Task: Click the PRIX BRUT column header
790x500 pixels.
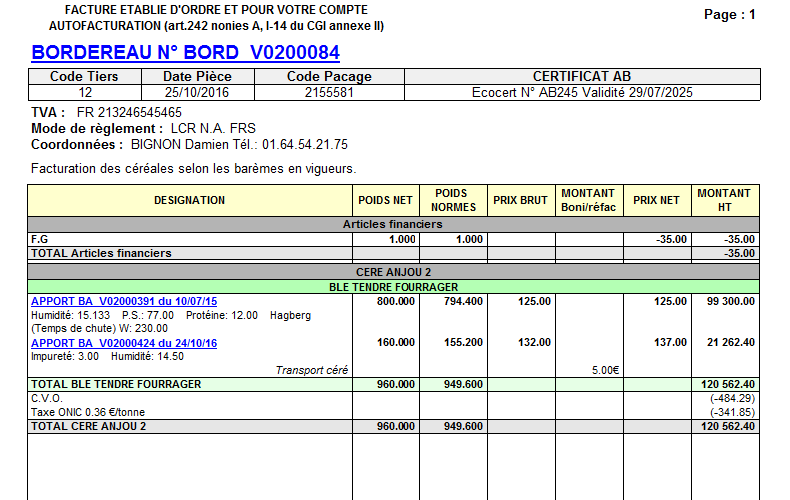Action: tap(521, 200)
